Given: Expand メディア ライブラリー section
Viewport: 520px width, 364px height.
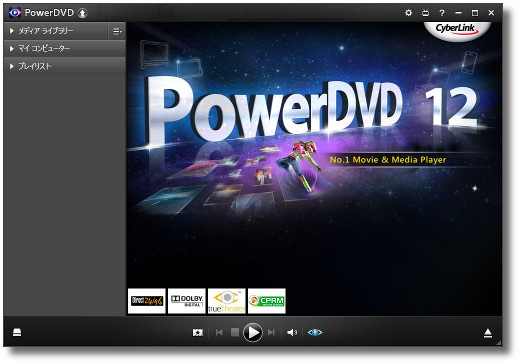Looking at the screenshot, I should [12, 31].
